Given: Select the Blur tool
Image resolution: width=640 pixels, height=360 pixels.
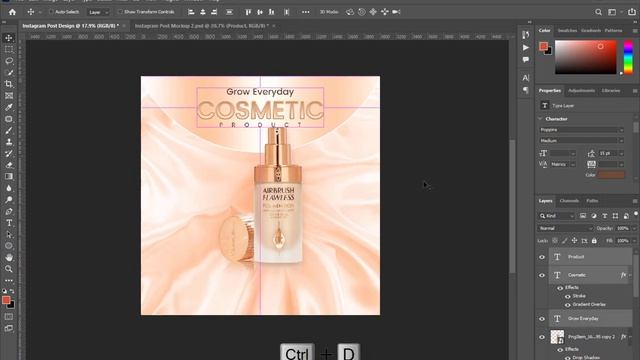Looking at the screenshot, I should point(9,188).
